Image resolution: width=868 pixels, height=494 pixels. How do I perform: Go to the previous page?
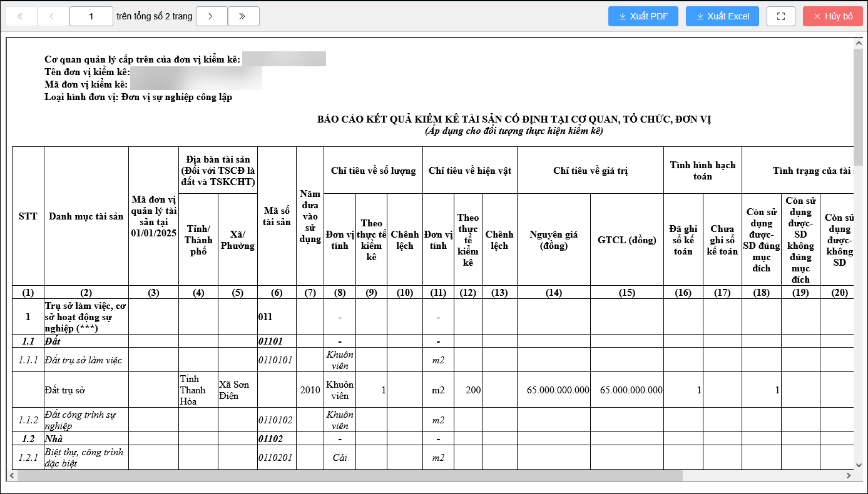[x=53, y=16]
